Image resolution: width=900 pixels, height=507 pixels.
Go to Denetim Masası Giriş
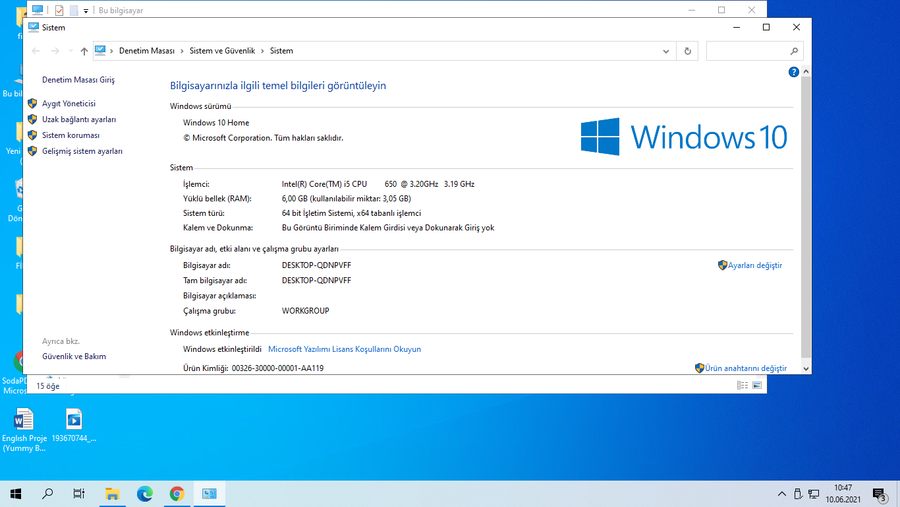[x=78, y=80]
